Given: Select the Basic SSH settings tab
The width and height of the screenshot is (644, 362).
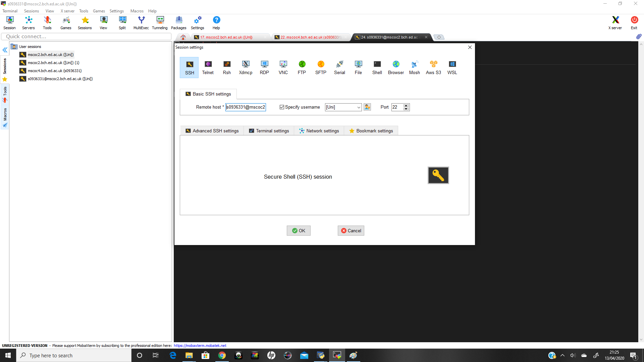Looking at the screenshot, I should pos(208,94).
